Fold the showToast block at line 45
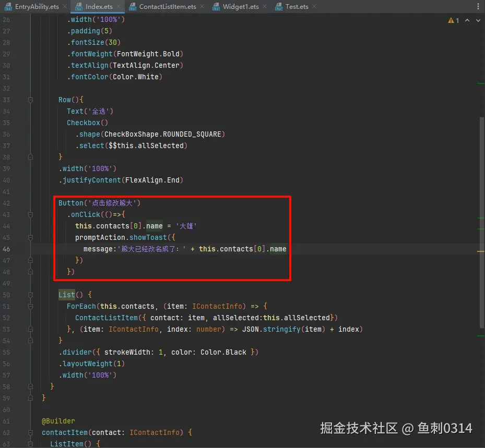485x448 pixels. 30,238
